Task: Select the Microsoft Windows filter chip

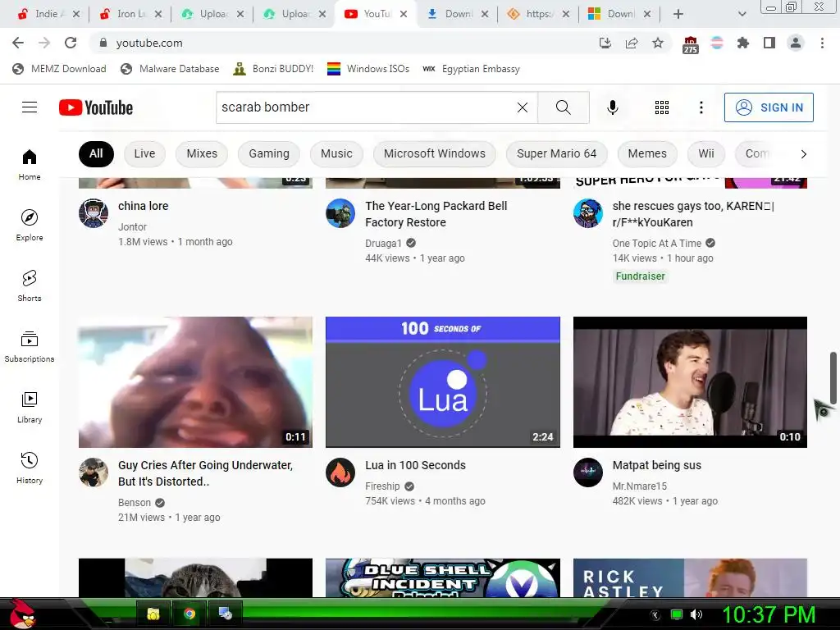Action: coord(435,153)
